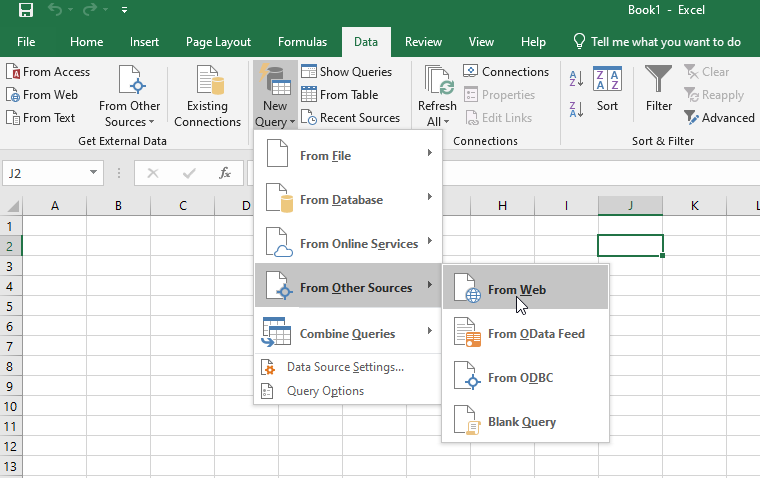Click the Cancel X in formula bar

pyautogui.click(x=153, y=173)
